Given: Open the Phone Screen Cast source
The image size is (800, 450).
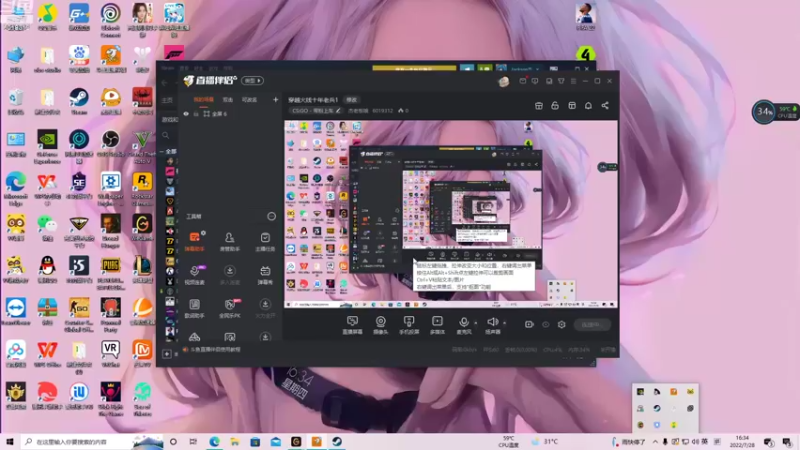Looking at the screenshot, I should 409,325.
